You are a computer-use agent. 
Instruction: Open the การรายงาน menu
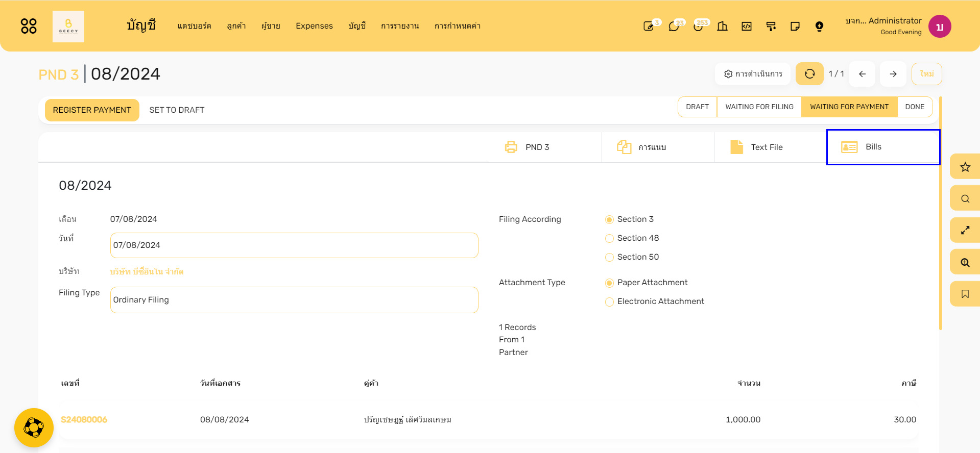tap(400, 26)
